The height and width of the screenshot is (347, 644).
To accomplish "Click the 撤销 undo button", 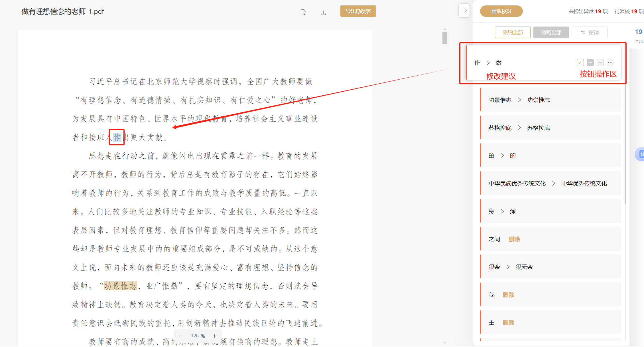I will (590, 32).
